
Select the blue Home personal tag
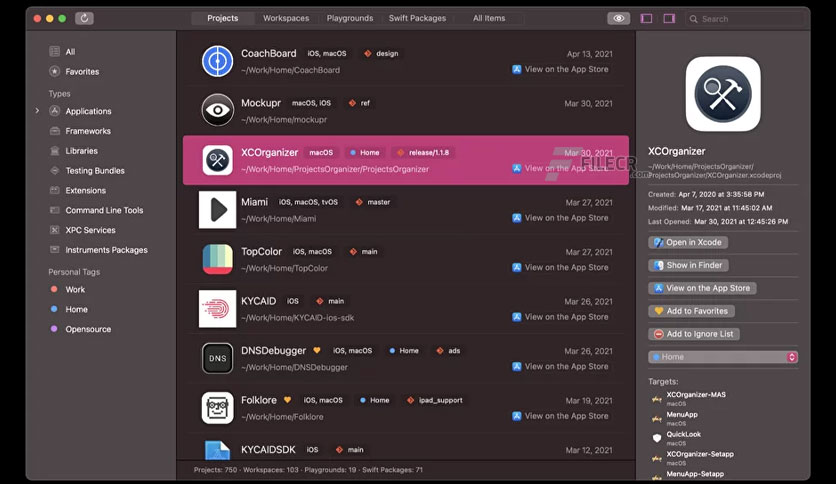coord(76,309)
